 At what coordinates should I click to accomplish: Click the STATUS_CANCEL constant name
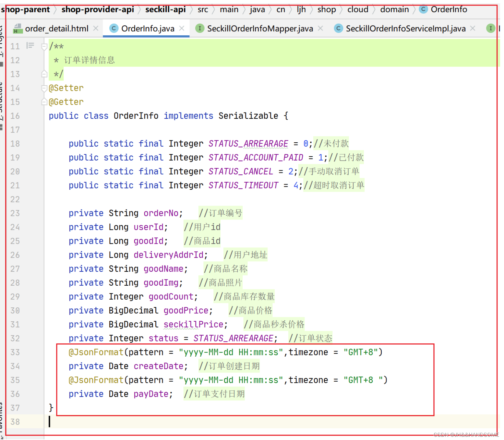tap(241, 172)
